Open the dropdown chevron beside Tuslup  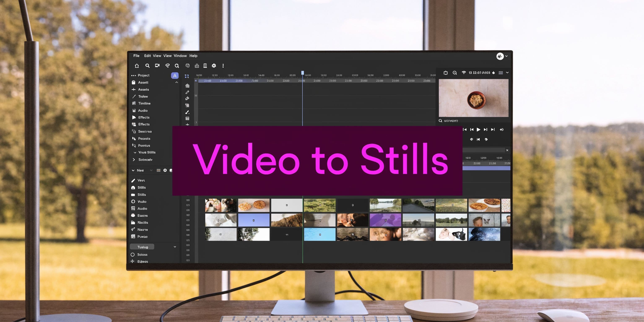point(175,247)
